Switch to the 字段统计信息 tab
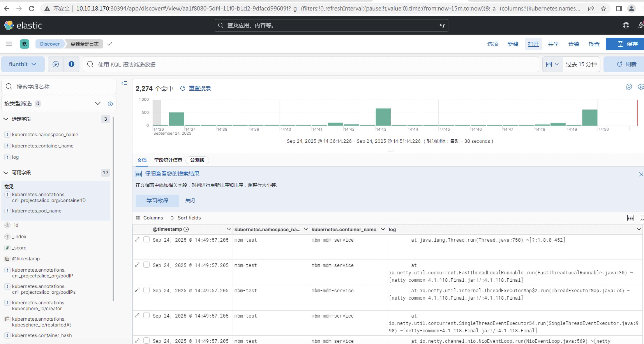Screen dimensions: 644x344 (x=168, y=160)
